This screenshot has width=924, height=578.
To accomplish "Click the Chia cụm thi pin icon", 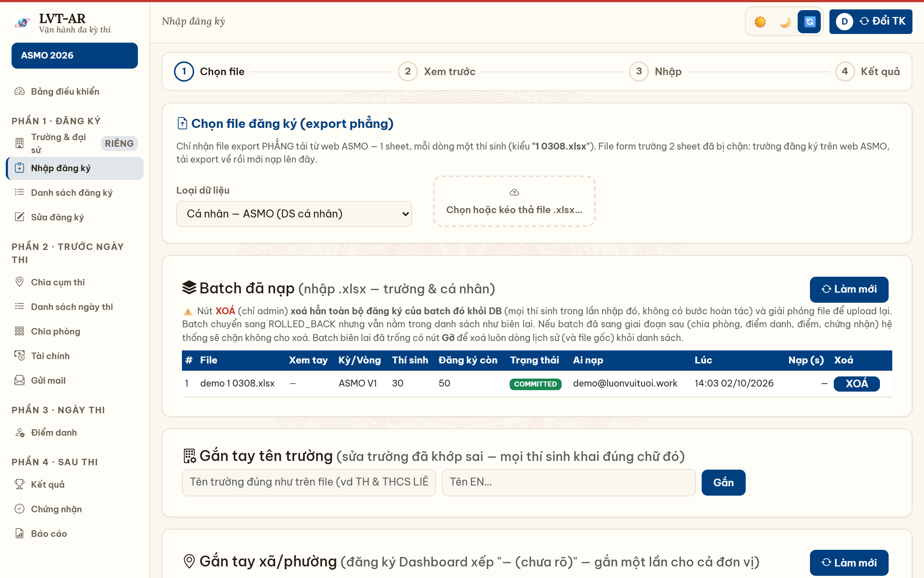I will pyautogui.click(x=19, y=282).
